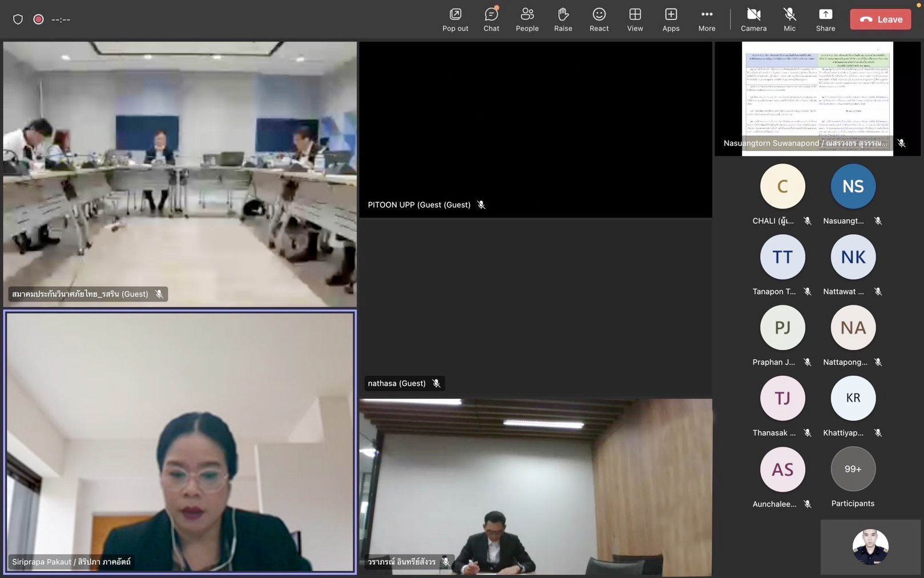Screen dimensions: 924x578
Task: Open the View layout options
Action: pos(635,19)
